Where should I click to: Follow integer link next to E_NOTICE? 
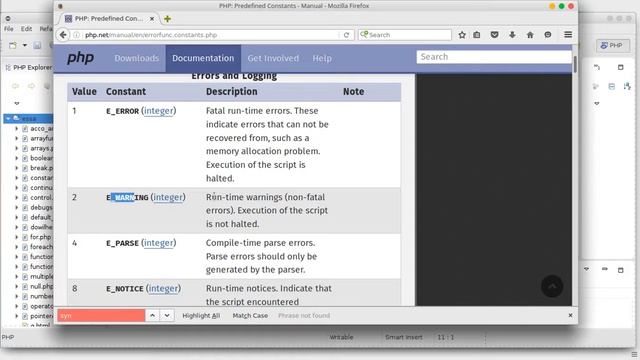(163, 289)
